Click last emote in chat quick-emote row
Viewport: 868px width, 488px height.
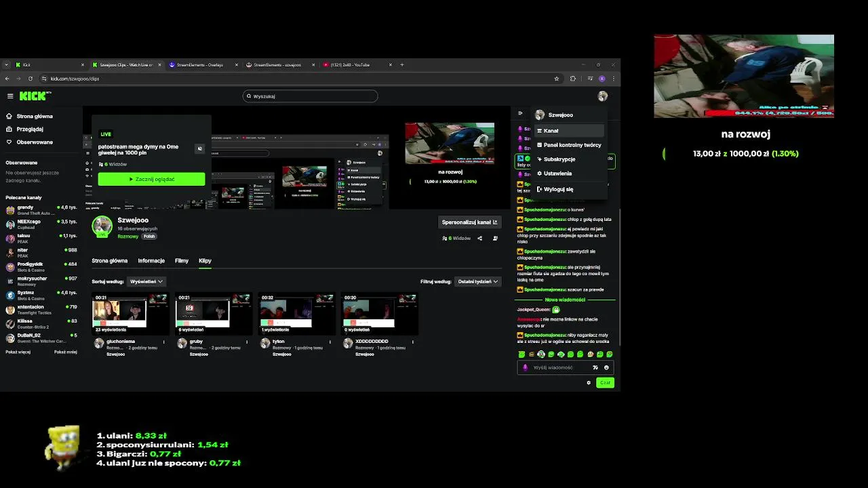pyautogui.click(x=610, y=354)
